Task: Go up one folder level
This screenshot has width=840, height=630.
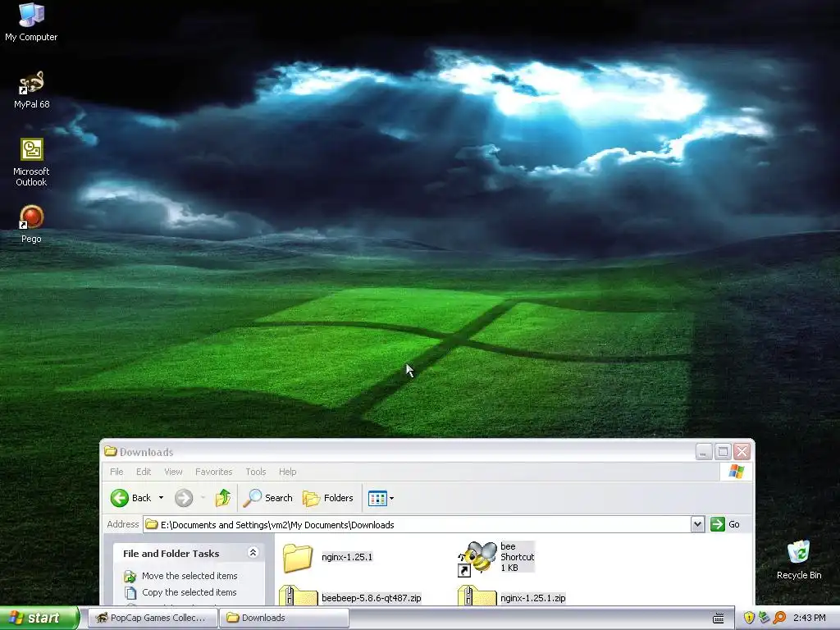Action: [x=223, y=498]
